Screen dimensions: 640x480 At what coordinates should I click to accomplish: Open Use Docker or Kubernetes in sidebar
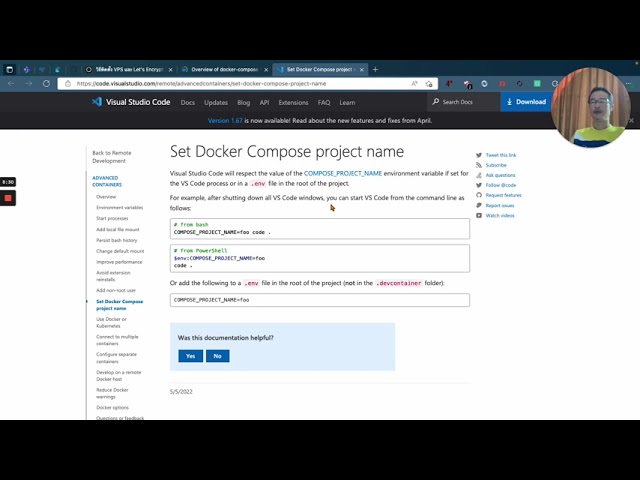coord(111,322)
